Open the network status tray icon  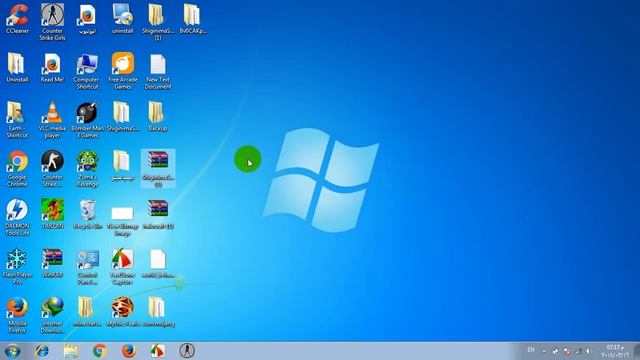click(578, 351)
